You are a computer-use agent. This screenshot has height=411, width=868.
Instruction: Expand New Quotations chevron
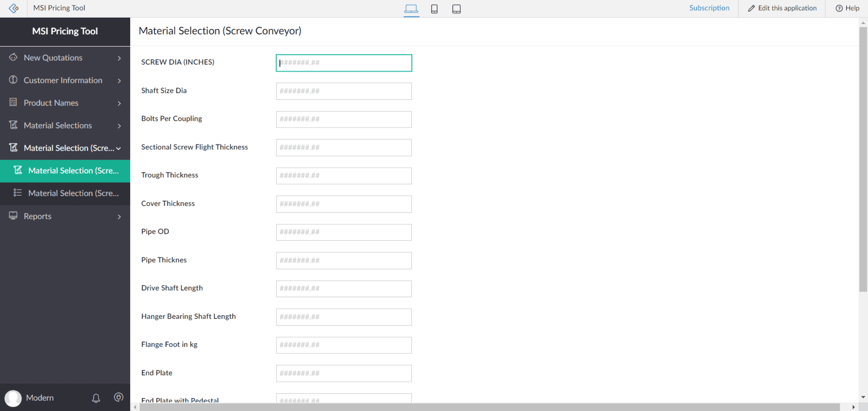(x=119, y=58)
